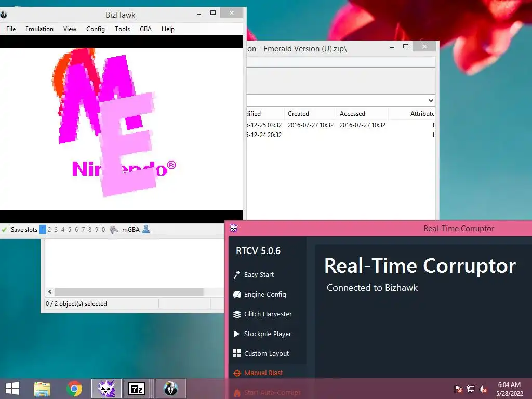Open the View menu in BizHawk

(x=70, y=29)
